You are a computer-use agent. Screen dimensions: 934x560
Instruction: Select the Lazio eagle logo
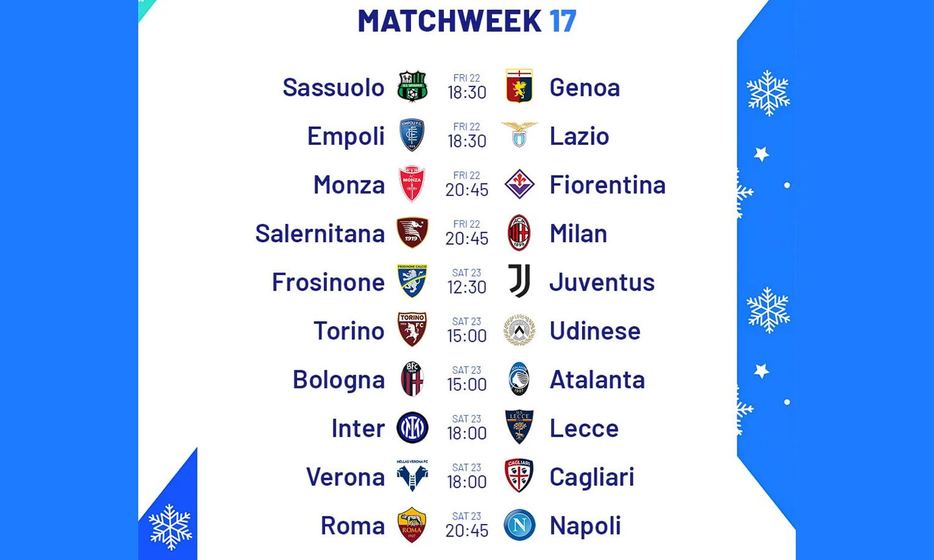(x=519, y=135)
